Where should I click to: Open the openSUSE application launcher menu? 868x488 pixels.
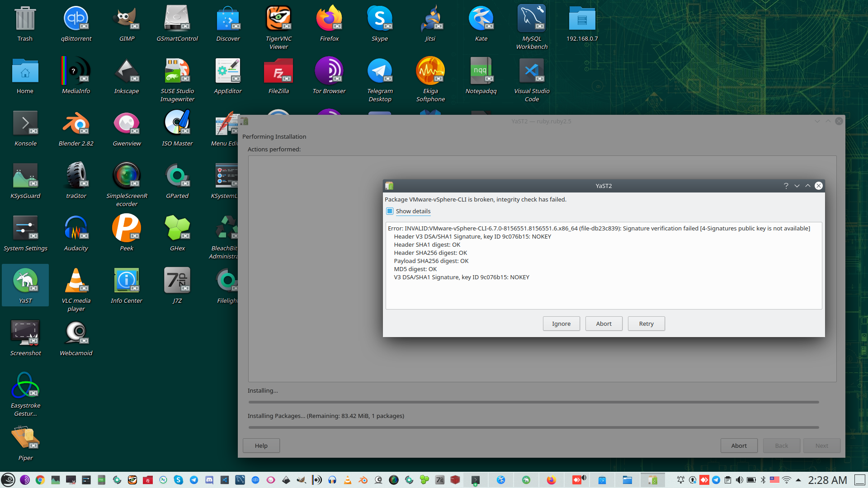pos(8,480)
